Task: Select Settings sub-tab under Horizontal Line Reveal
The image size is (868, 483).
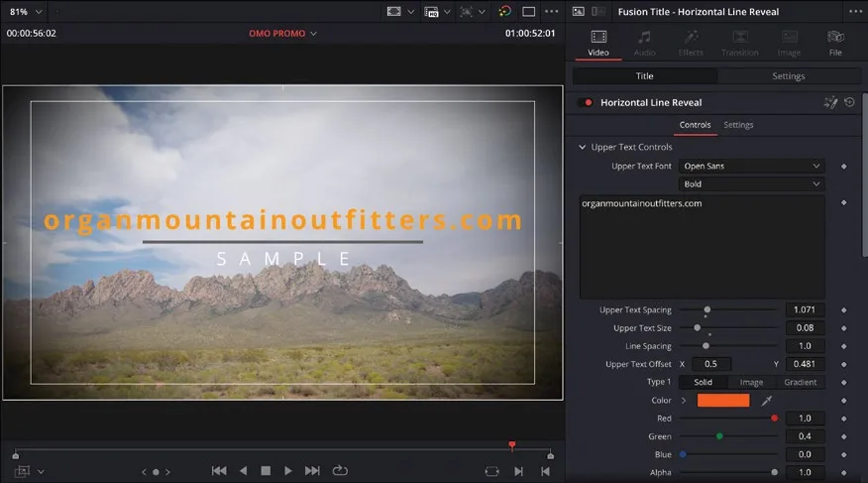Action: 738,125
